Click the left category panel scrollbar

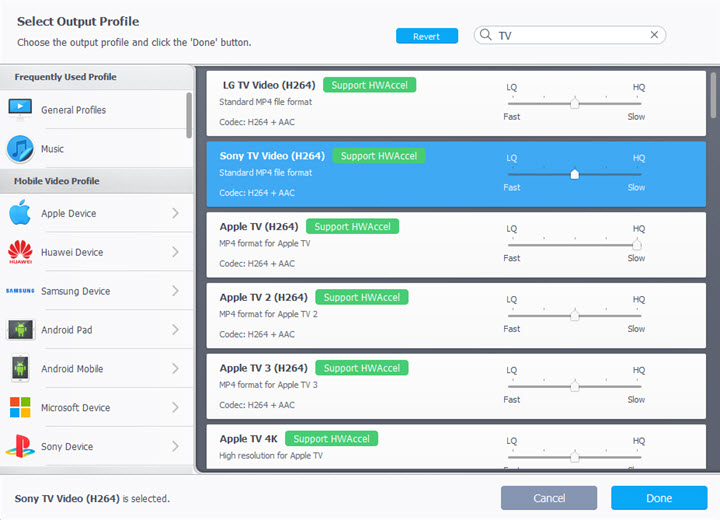pyautogui.click(x=189, y=115)
